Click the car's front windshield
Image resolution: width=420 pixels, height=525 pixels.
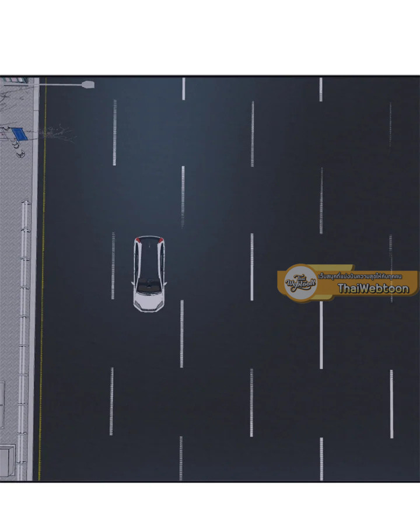point(149,285)
